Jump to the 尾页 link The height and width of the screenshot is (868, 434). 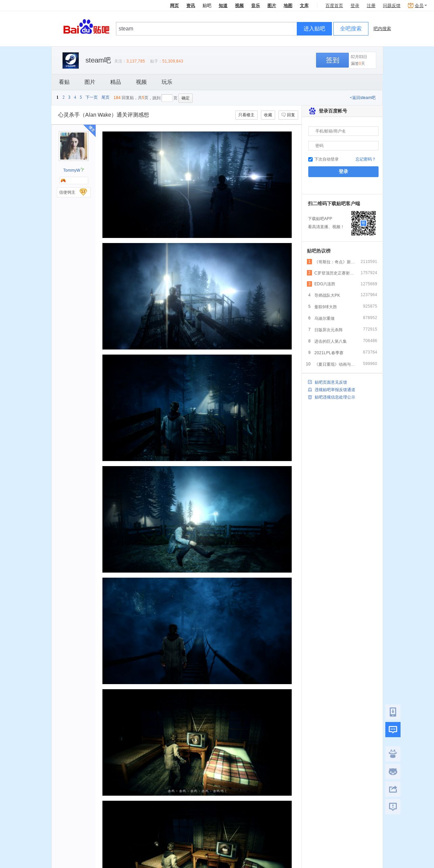(x=105, y=97)
